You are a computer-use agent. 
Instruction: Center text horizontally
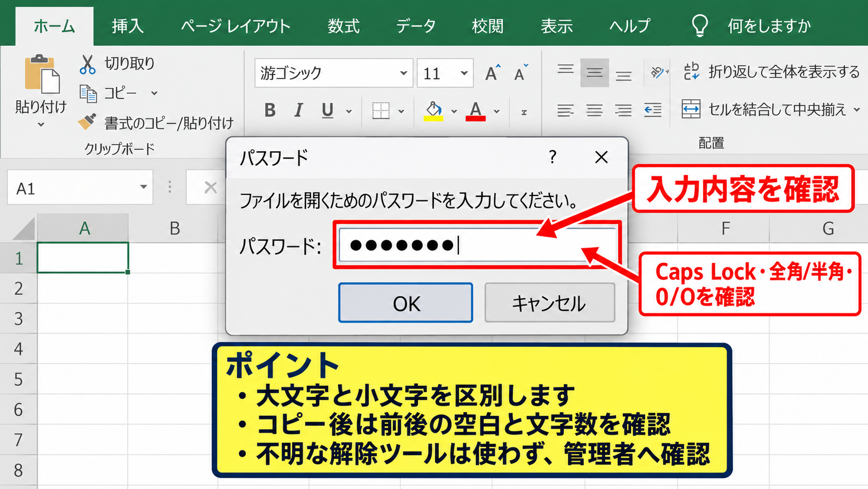click(x=594, y=110)
